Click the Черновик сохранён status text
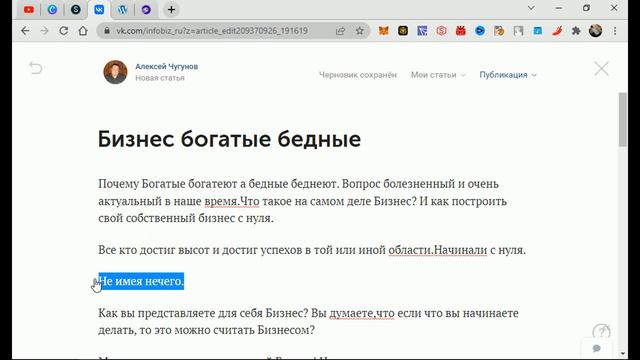Image resolution: width=640 pixels, height=360 pixels. [358, 75]
